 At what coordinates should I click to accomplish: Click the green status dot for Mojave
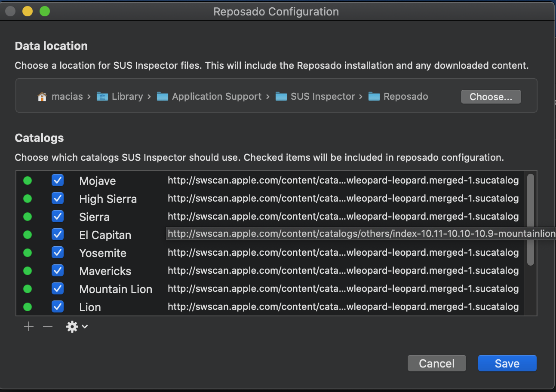click(x=28, y=181)
